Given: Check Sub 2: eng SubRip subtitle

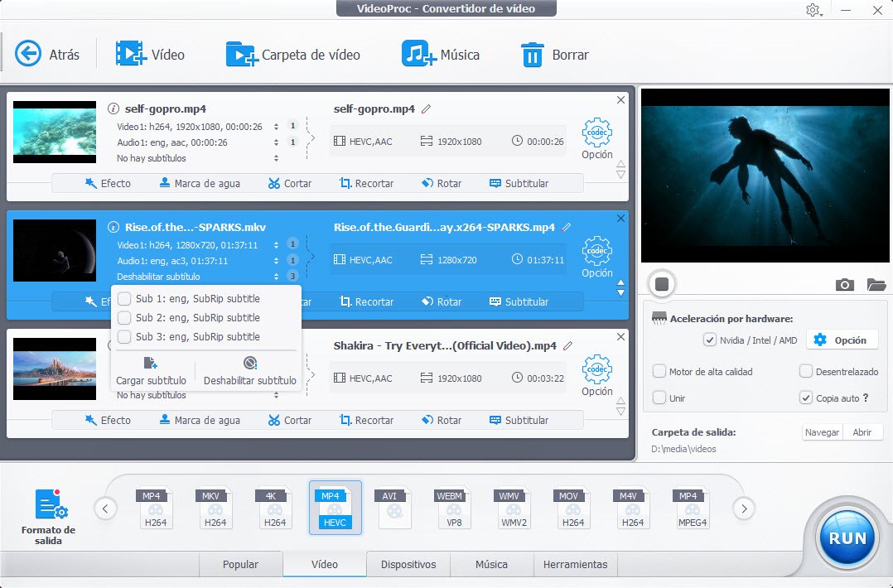Looking at the screenshot, I should coord(124,318).
